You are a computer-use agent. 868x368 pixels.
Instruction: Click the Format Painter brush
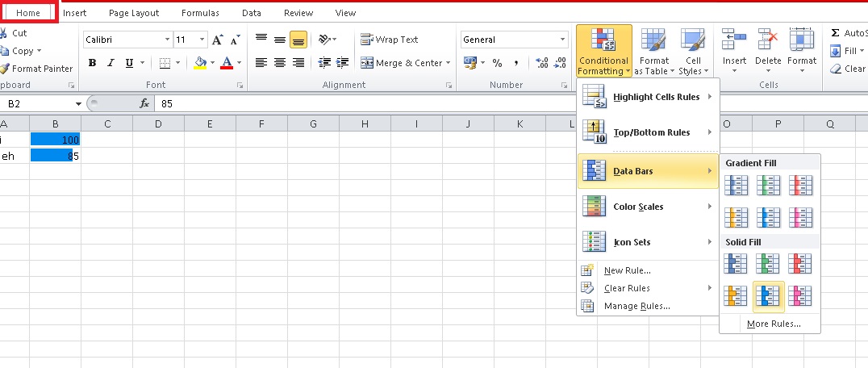coord(5,69)
